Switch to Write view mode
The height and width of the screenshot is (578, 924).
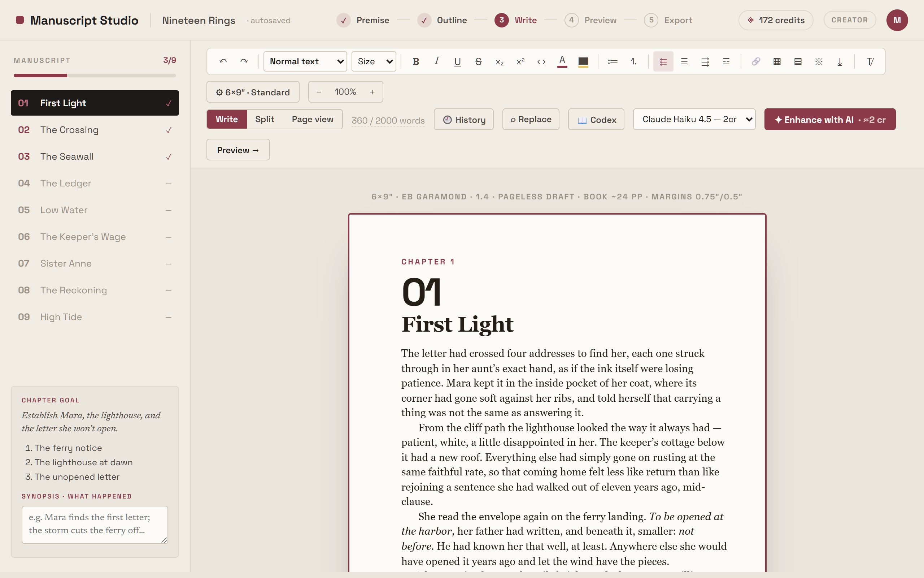[227, 119]
